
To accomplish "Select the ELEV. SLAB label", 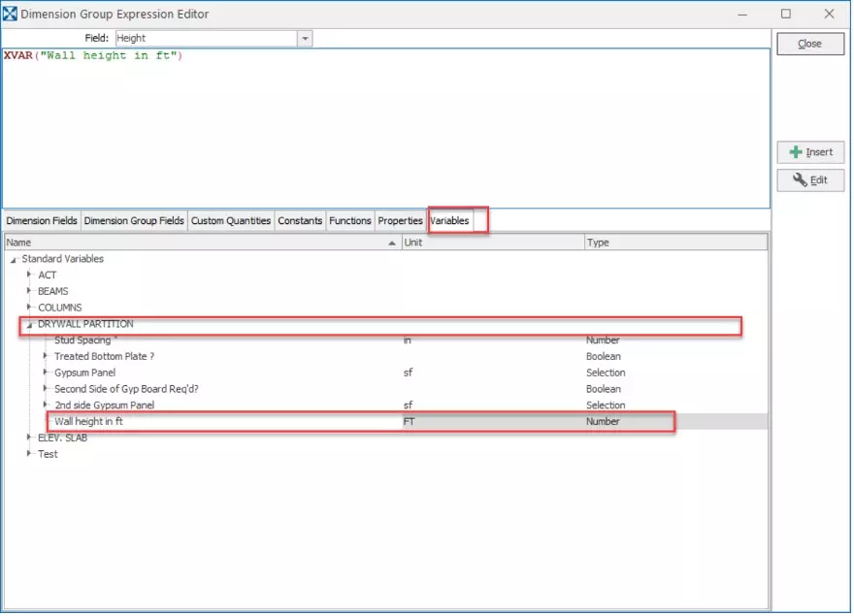I will 63,438.
